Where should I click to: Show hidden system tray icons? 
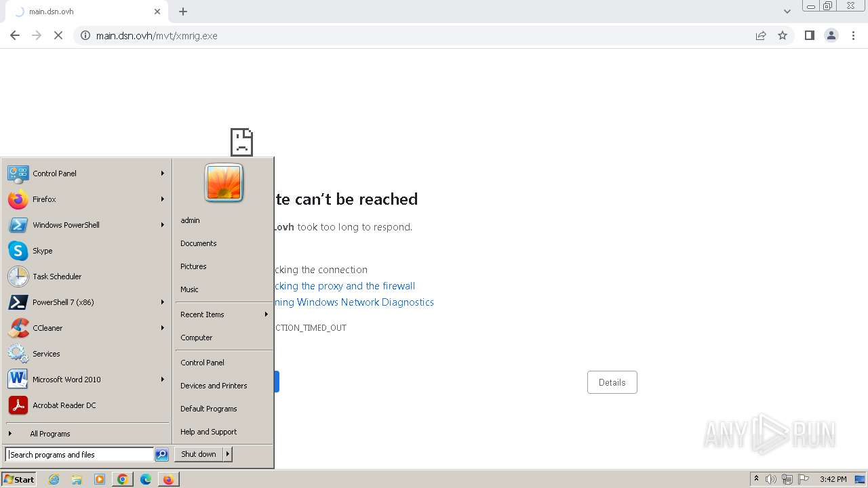[756, 479]
